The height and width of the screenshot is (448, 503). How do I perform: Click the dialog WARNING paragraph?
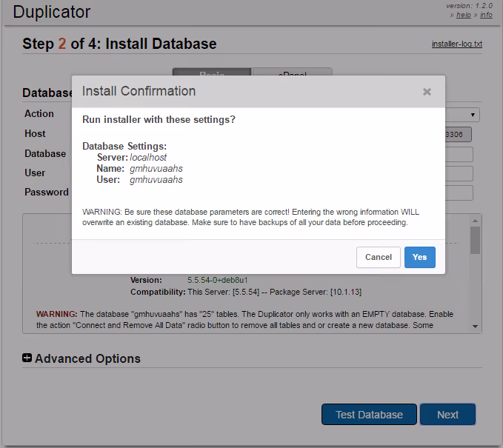(x=250, y=217)
